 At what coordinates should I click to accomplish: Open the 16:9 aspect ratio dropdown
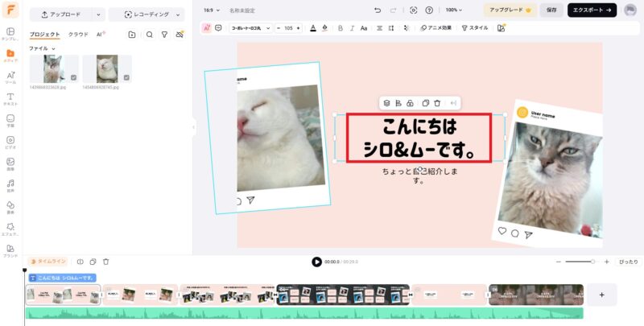(x=213, y=10)
